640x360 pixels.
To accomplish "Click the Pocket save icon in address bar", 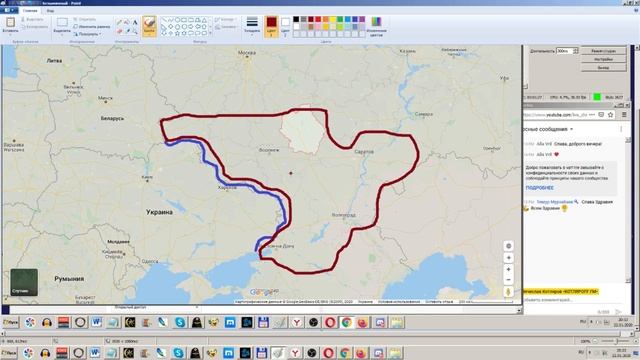I will pos(601,115).
